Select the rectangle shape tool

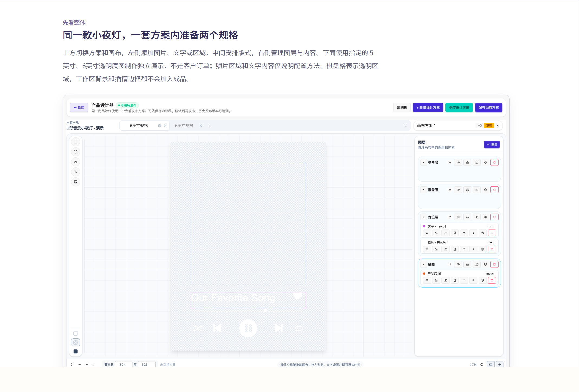tap(76, 142)
